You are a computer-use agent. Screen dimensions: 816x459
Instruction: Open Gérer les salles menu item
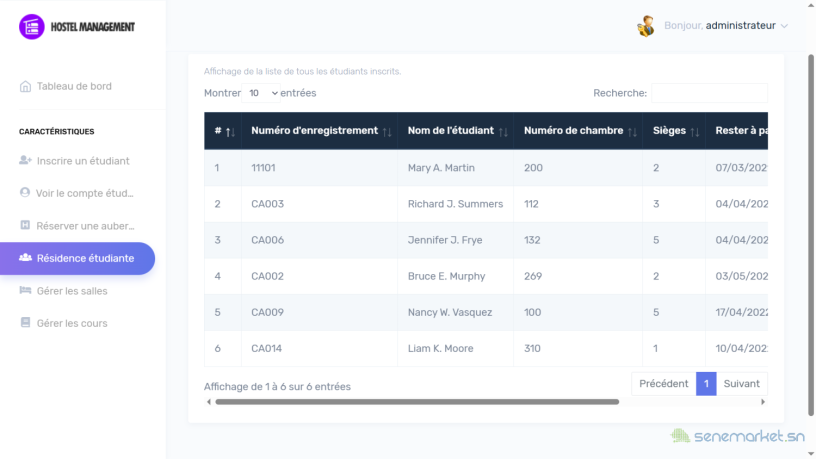[72, 291]
